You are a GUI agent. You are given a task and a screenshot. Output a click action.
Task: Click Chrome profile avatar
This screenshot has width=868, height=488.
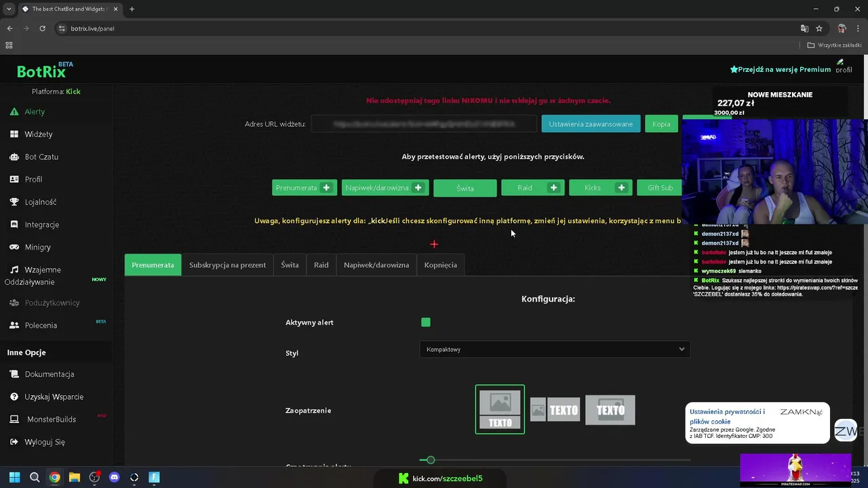click(842, 28)
